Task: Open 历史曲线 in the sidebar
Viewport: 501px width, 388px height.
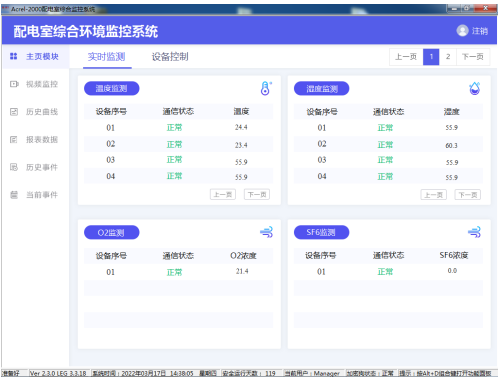Action: (x=36, y=112)
